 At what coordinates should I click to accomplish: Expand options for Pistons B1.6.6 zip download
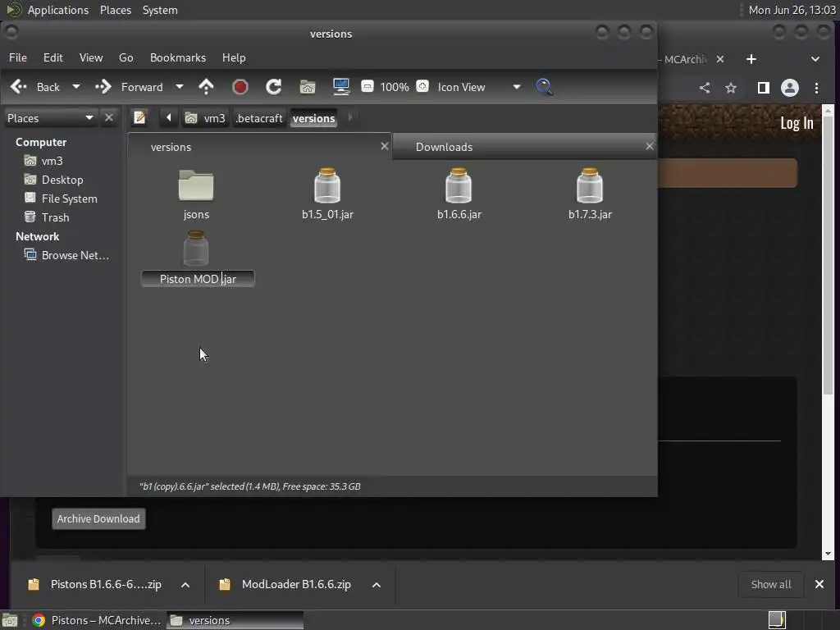tap(185, 584)
